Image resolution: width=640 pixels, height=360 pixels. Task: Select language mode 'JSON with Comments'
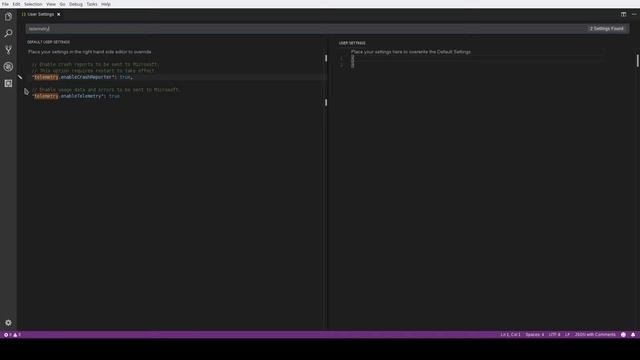595,335
